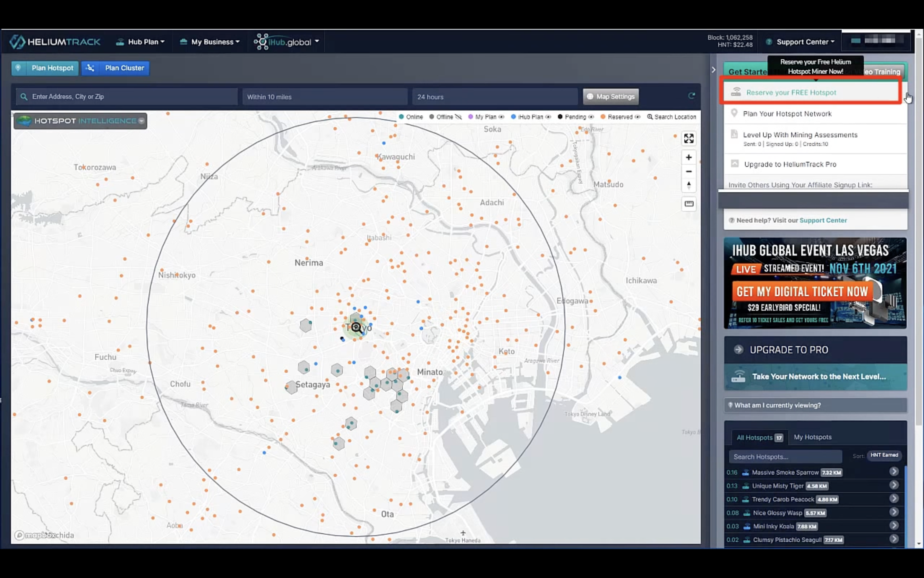
Task: Toggle map fullscreen mode
Action: pyautogui.click(x=689, y=138)
